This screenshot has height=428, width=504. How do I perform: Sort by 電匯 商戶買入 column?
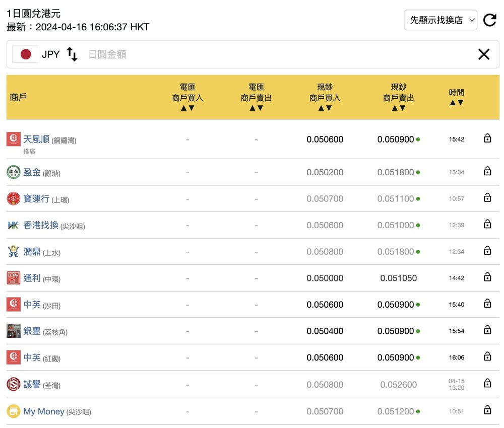click(x=187, y=108)
